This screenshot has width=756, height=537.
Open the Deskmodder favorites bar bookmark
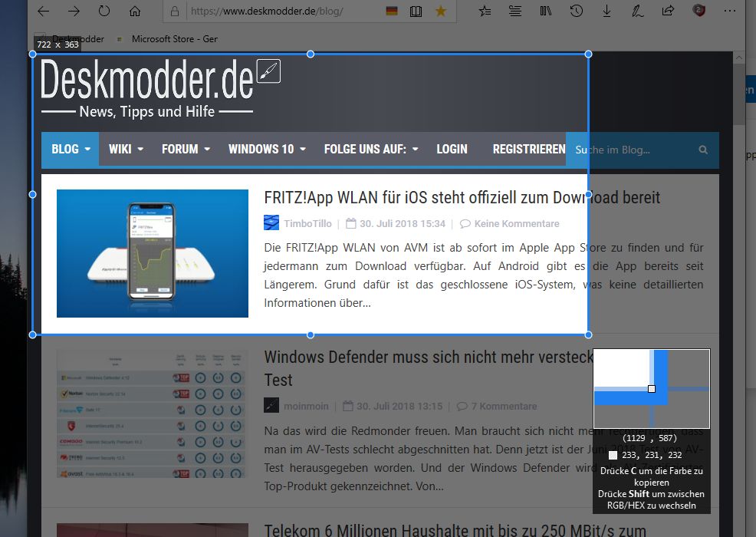click(71, 39)
